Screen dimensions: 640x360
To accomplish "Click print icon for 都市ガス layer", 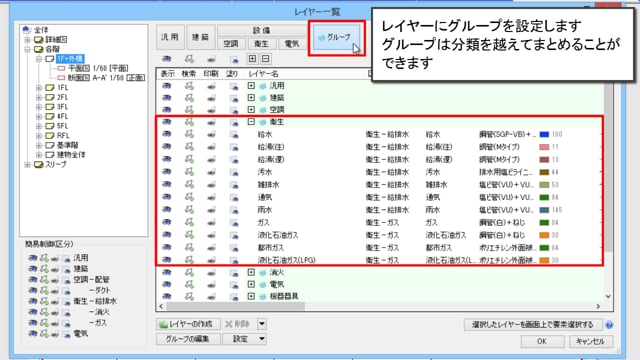I will (211, 248).
